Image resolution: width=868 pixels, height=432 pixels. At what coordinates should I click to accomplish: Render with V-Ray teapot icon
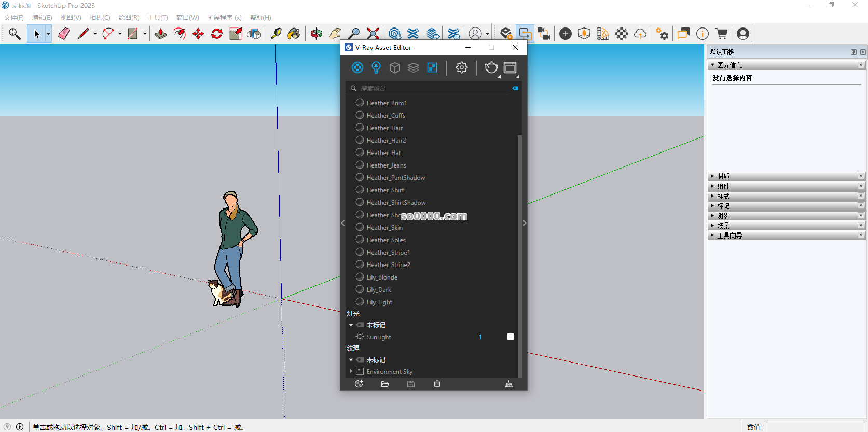pyautogui.click(x=491, y=67)
